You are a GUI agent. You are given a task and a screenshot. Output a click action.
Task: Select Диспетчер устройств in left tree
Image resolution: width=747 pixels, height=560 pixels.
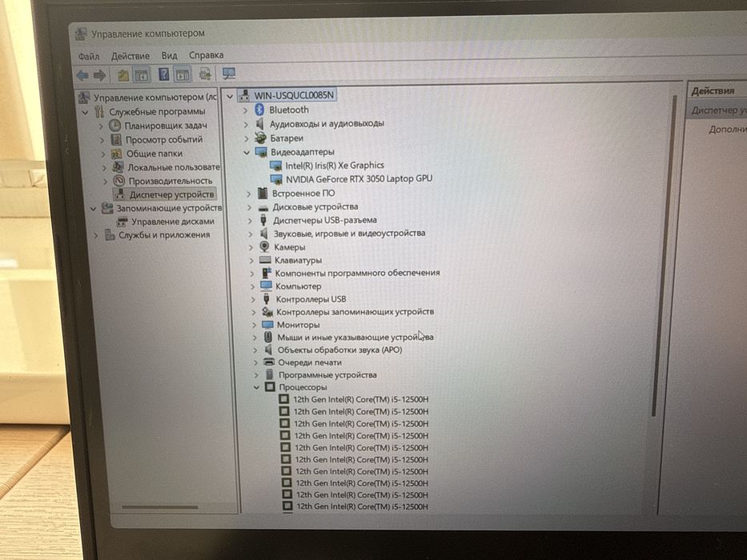click(x=171, y=194)
